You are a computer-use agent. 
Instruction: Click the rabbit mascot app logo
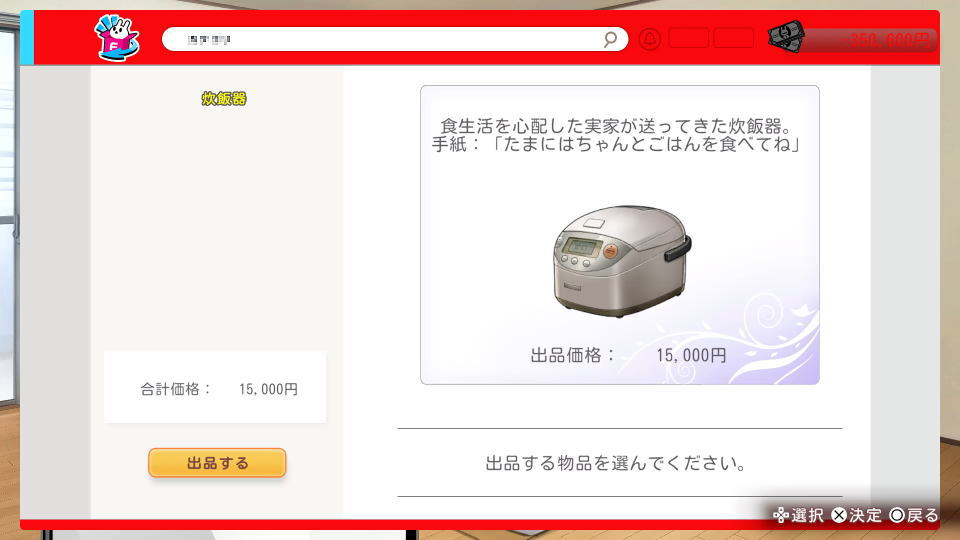[117, 38]
